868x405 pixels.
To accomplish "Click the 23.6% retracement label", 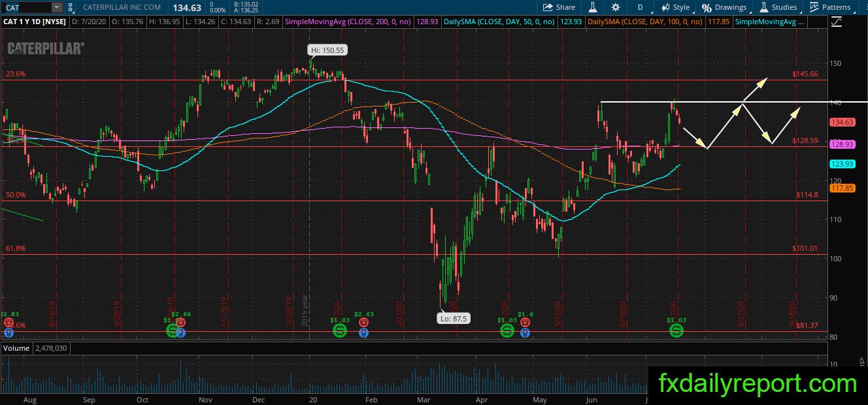I will point(16,74).
